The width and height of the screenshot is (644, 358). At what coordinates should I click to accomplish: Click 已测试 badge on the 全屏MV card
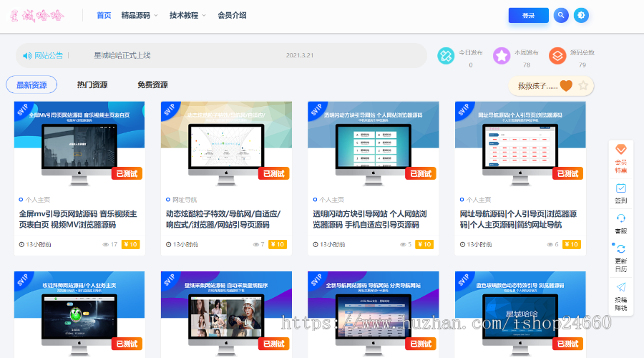[x=127, y=174]
